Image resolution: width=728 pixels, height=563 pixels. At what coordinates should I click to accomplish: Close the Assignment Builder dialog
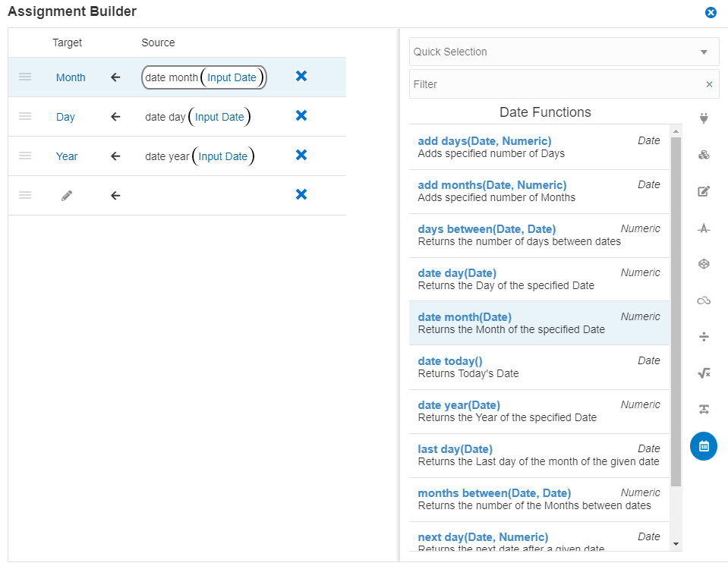(x=711, y=12)
